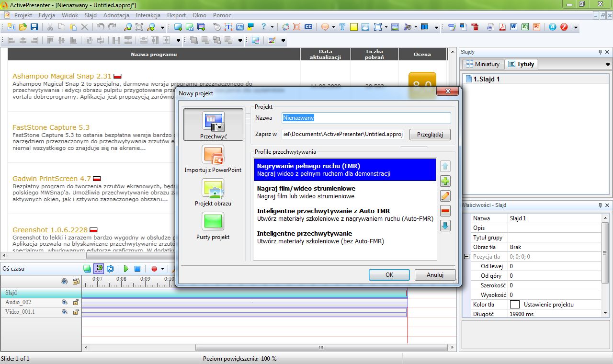613x364 pixels.
Task: Click the Nazwa project name field
Action: 366,118
